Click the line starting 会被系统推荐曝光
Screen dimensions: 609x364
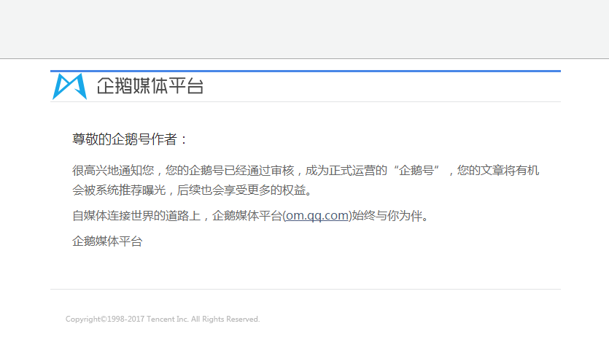click(x=193, y=190)
